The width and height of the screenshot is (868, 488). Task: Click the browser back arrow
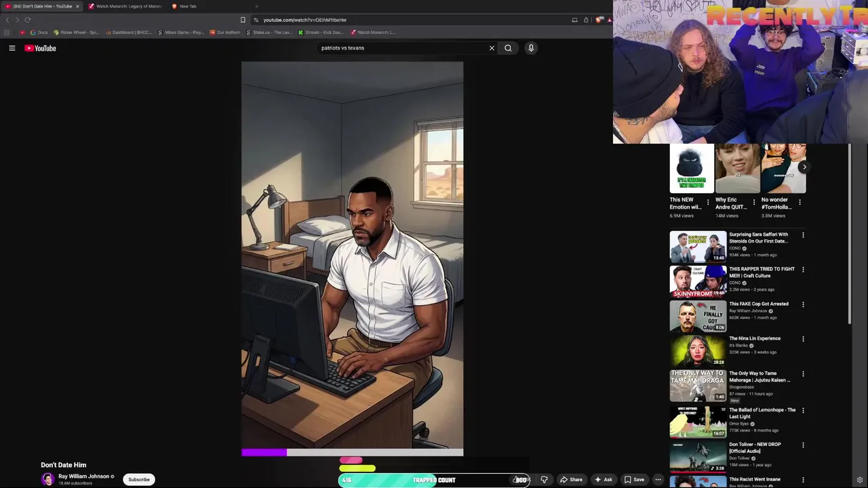pyautogui.click(x=7, y=20)
